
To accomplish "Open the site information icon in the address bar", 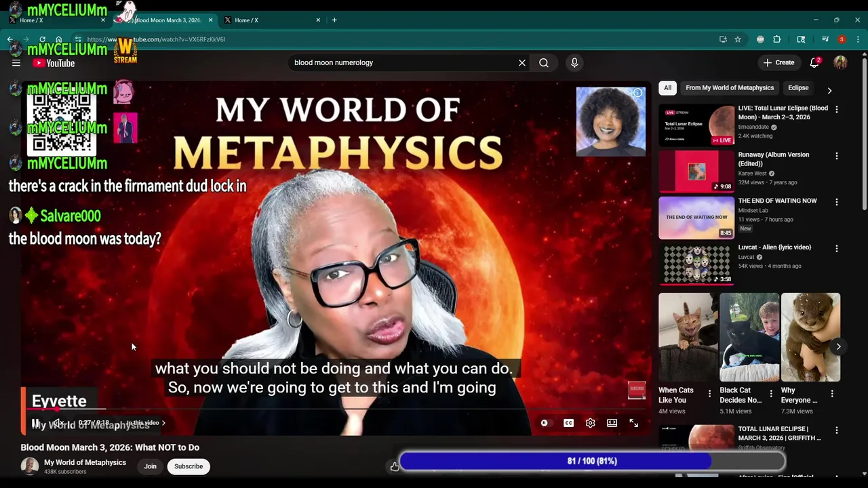I will click(x=78, y=39).
